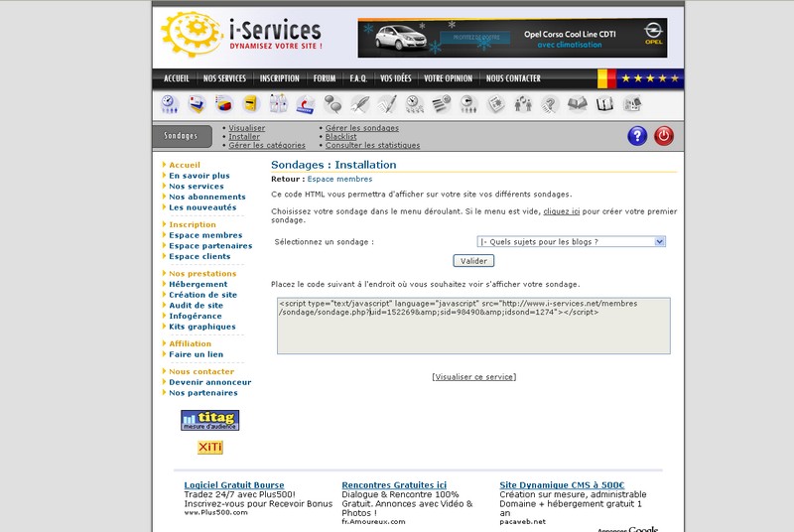Open Hébergement in sidebar

tap(198, 285)
